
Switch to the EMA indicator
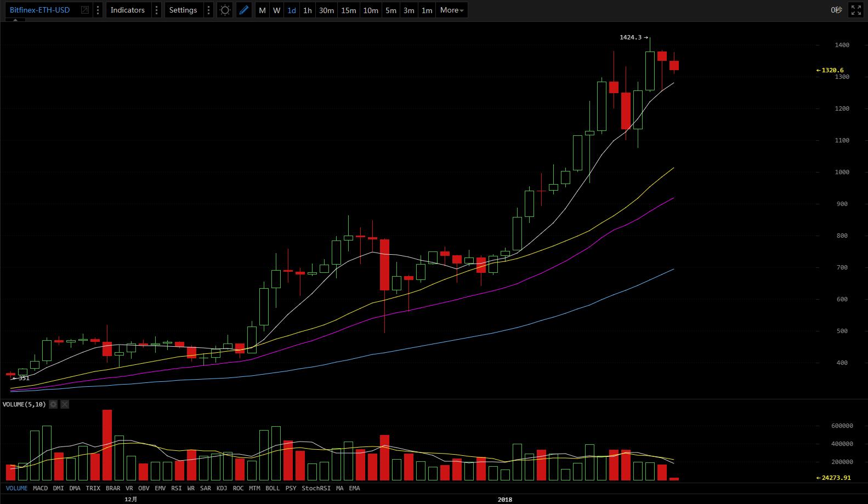tap(355, 488)
